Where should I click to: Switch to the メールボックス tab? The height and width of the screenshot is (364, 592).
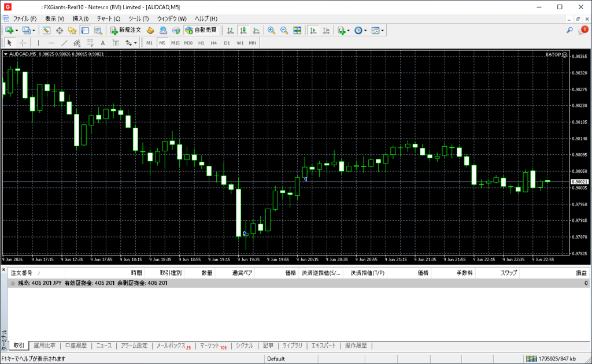[x=173, y=346]
